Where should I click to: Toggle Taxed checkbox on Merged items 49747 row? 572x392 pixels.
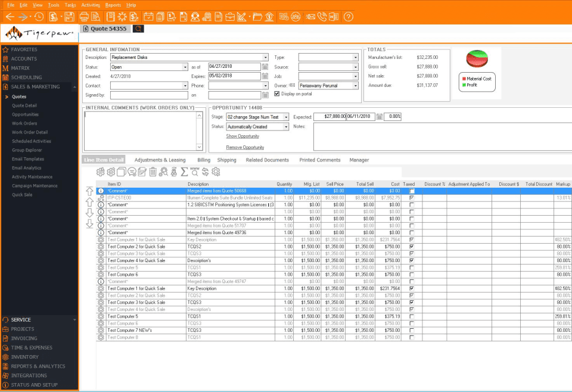click(x=412, y=282)
